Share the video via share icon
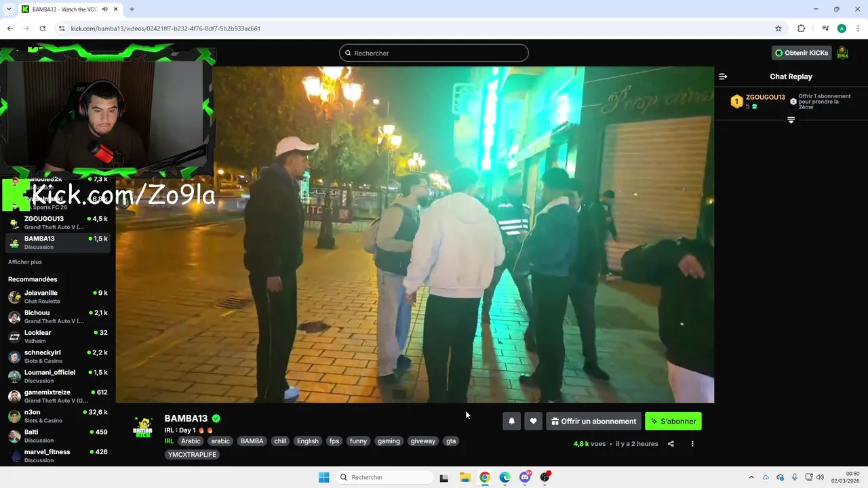868x488 pixels. pos(671,444)
